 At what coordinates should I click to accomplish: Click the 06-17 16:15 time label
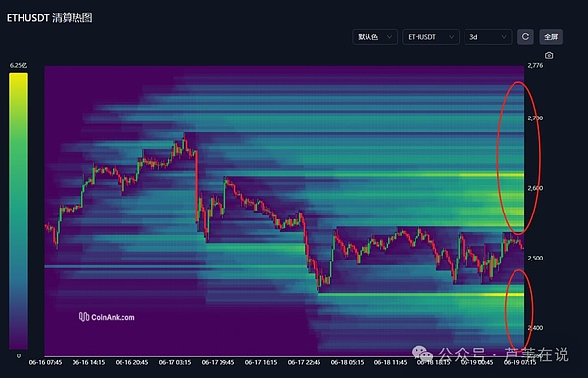[x=261, y=362]
